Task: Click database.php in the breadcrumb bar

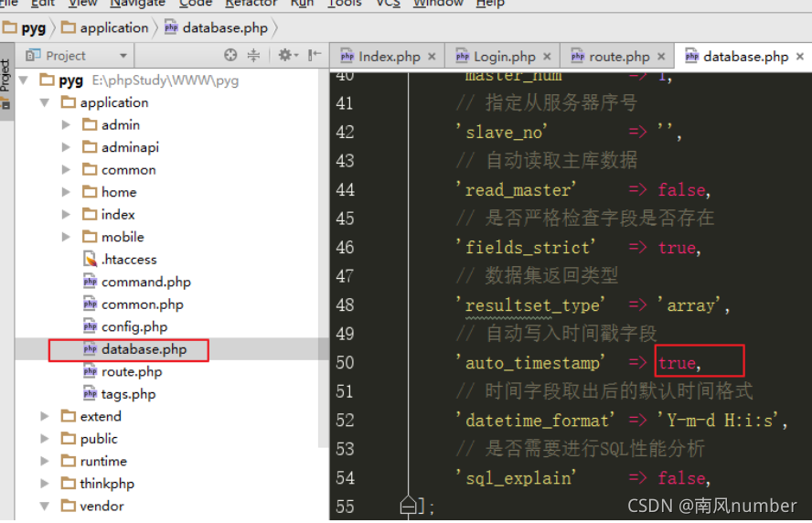Action: click(x=217, y=27)
